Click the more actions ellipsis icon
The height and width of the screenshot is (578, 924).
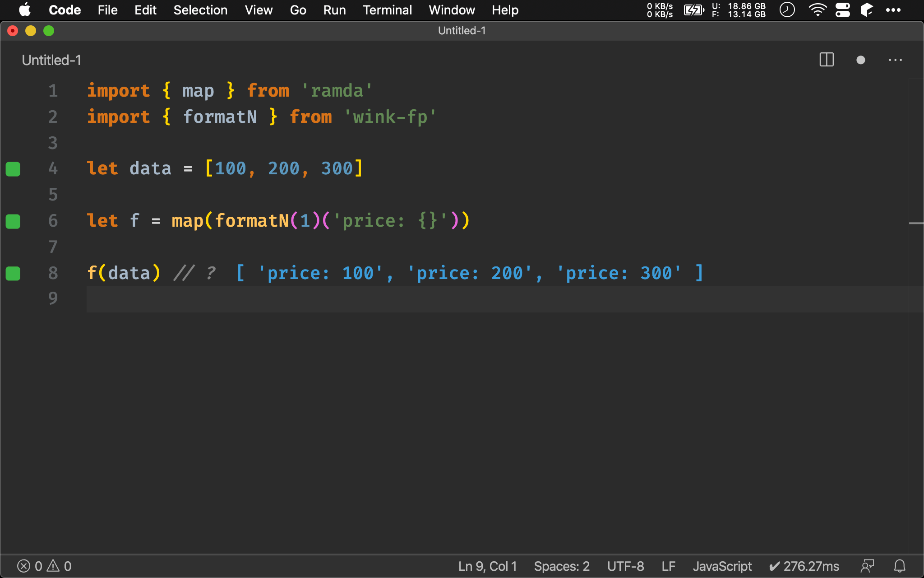pyautogui.click(x=896, y=60)
